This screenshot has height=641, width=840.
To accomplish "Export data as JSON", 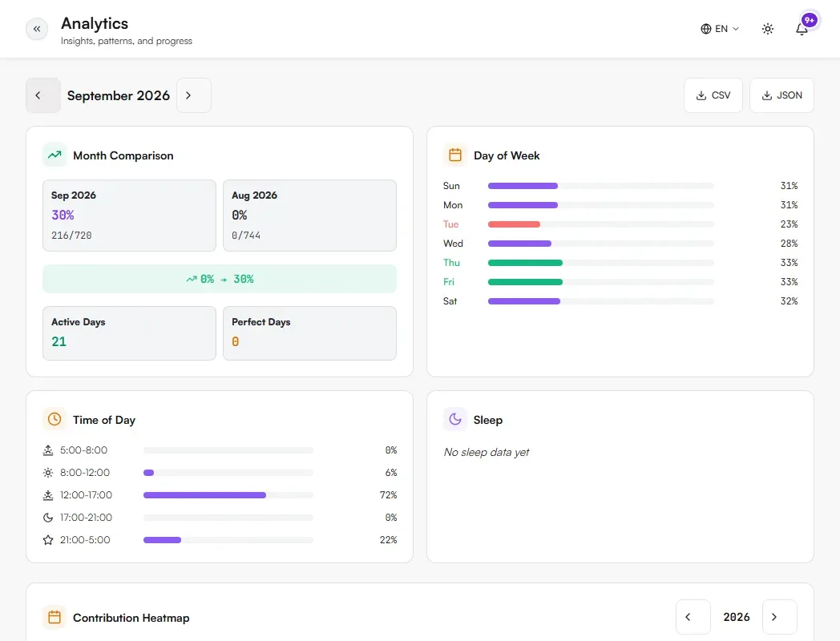I will point(781,95).
